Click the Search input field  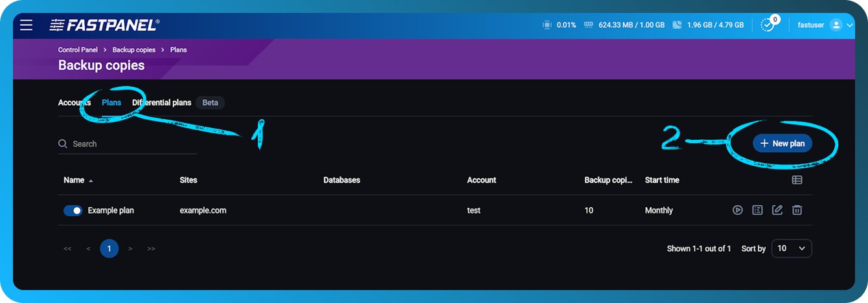tap(130, 144)
